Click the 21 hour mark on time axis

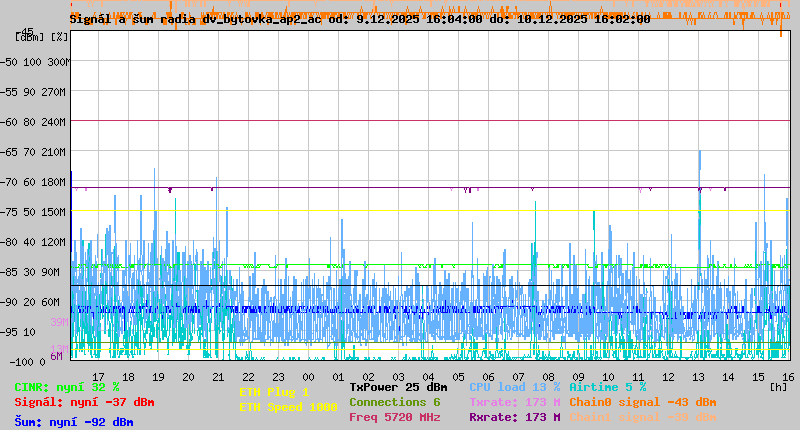(219, 375)
